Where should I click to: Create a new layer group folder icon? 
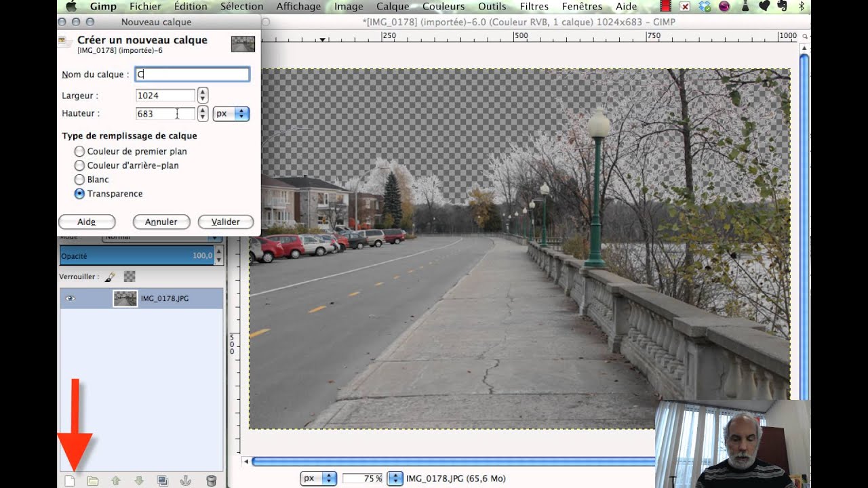[x=93, y=481]
